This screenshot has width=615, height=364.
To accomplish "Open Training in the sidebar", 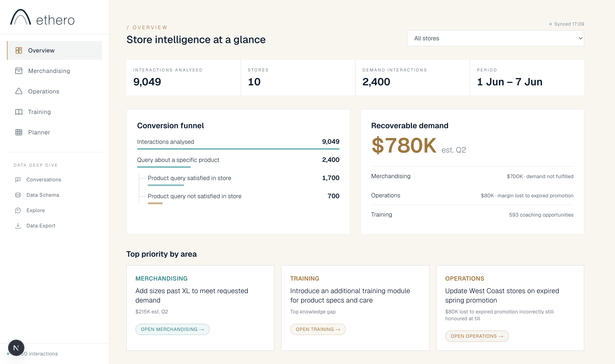I will coord(54,112).
